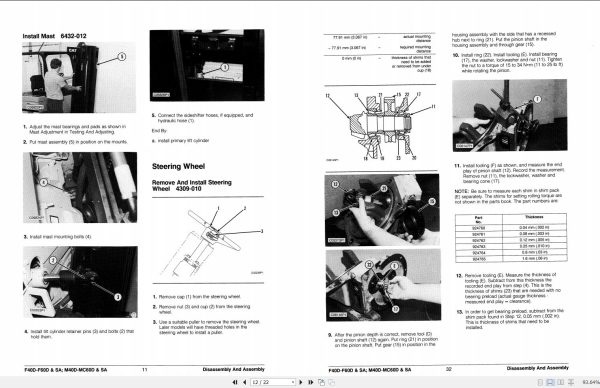Jump to the last page
Viewport: 600px width, 388px height.
[311, 382]
